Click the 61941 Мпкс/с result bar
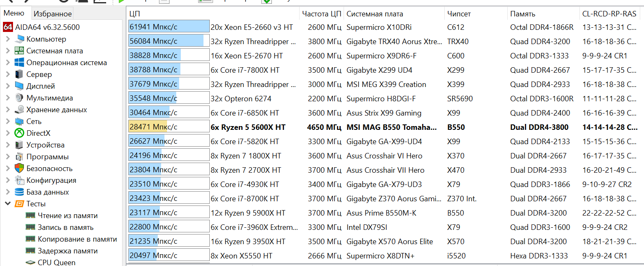The height and width of the screenshot is (266, 644). pyautogui.click(x=169, y=27)
